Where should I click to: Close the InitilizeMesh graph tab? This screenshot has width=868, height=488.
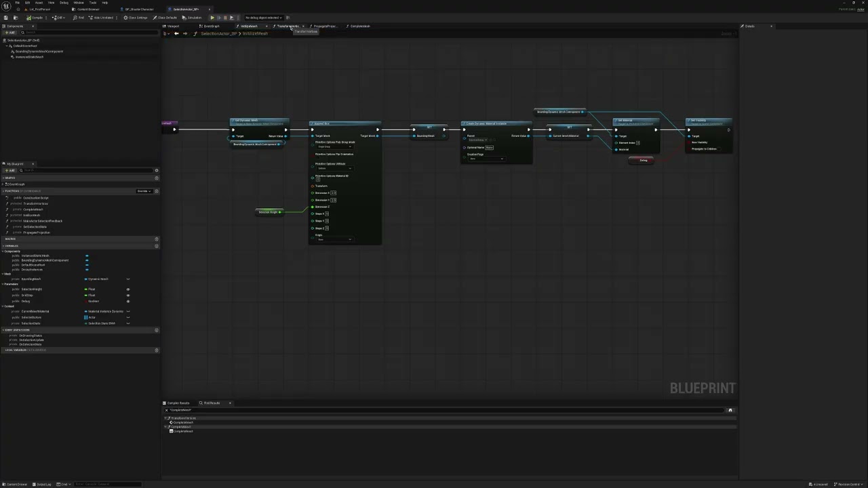point(267,26)
